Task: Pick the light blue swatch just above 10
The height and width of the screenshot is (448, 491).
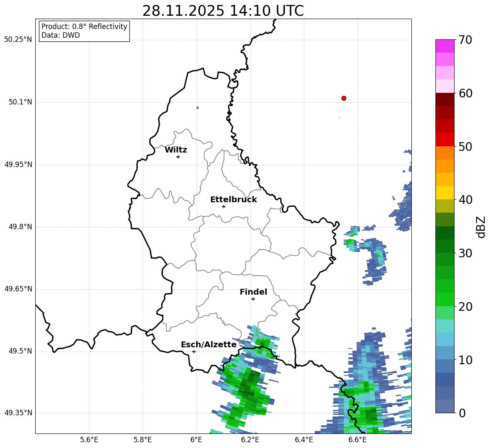Action: (x=445, y=353)
